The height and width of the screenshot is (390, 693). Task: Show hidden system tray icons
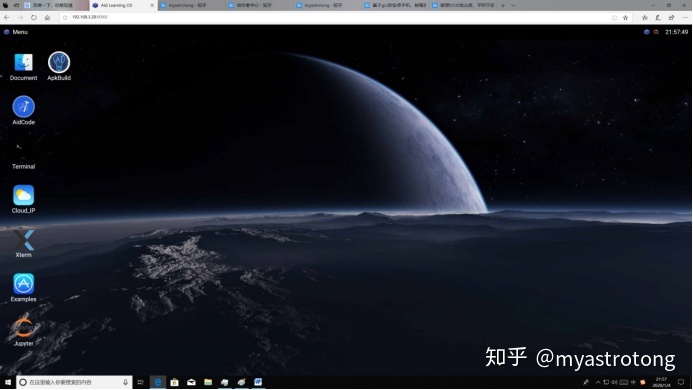point(598,382)
